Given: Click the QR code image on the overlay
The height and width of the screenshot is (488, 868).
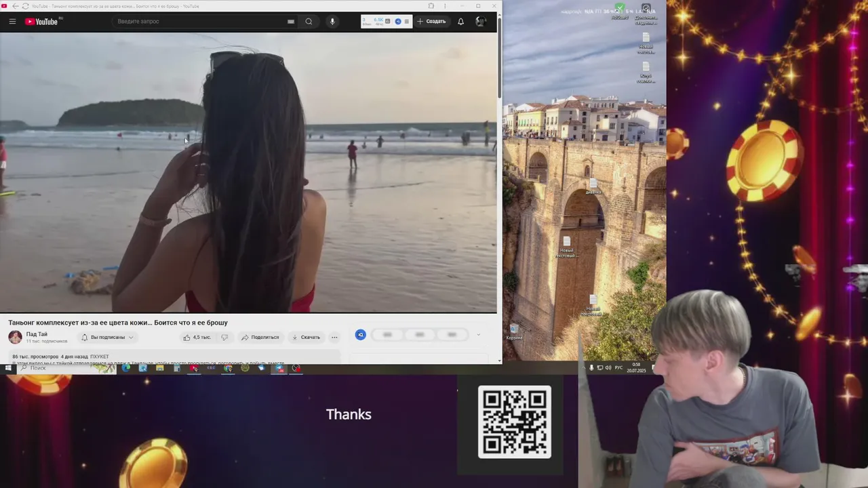Looking at the screenshot, I should [x=515, y=422].
